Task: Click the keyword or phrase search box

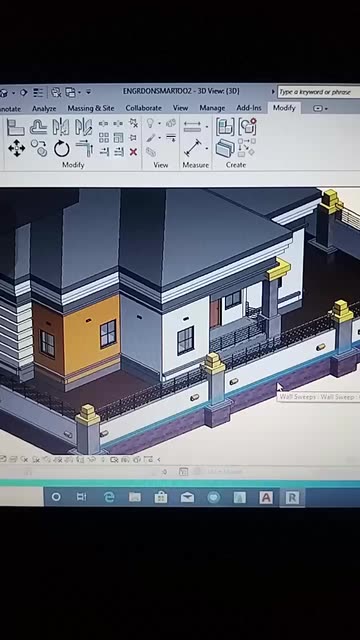Action: (x=319, y=92)
